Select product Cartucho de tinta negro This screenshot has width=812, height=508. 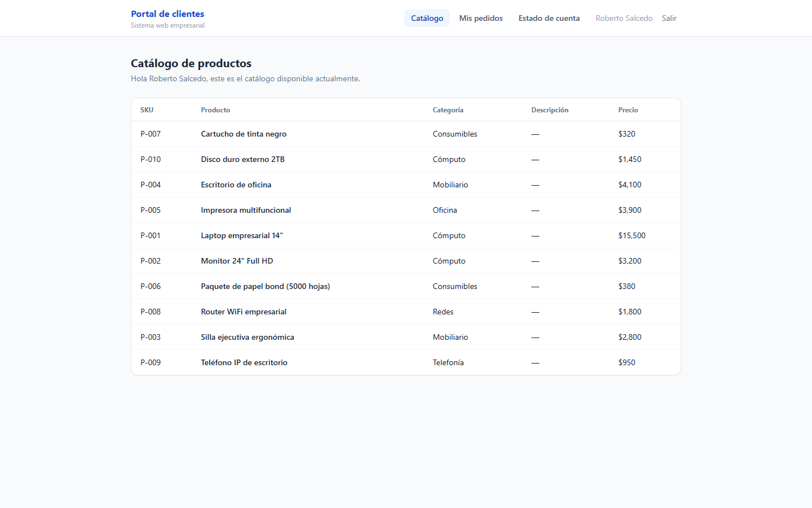pyautogui.click(x=244, y=134)
